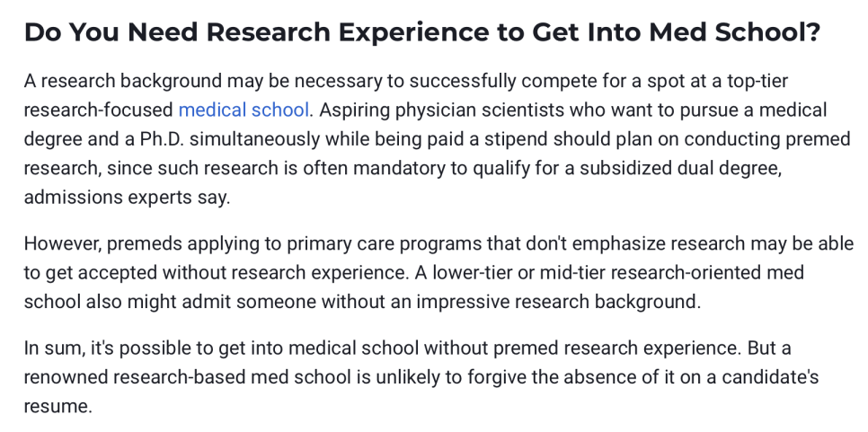Click the "Do You Need Research Experience" heading
Screen dimensions: 868x432
click(x=422, y=32)
